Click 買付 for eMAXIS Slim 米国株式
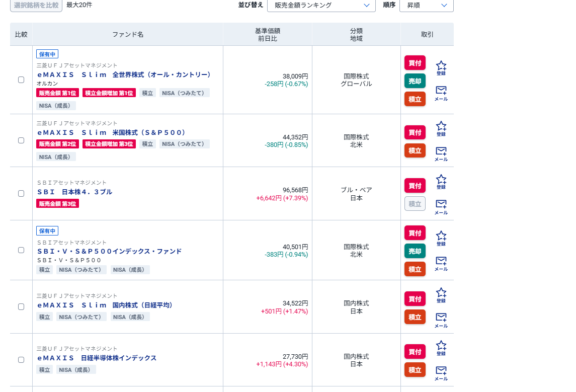 point(415,132)
